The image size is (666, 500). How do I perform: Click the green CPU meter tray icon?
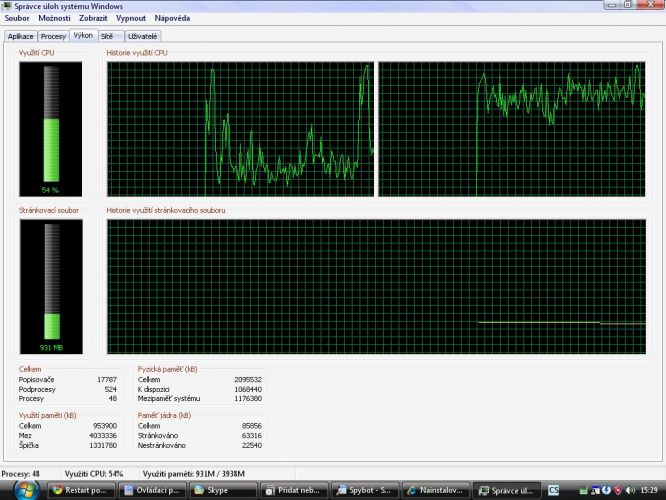[x=584, y=491]
